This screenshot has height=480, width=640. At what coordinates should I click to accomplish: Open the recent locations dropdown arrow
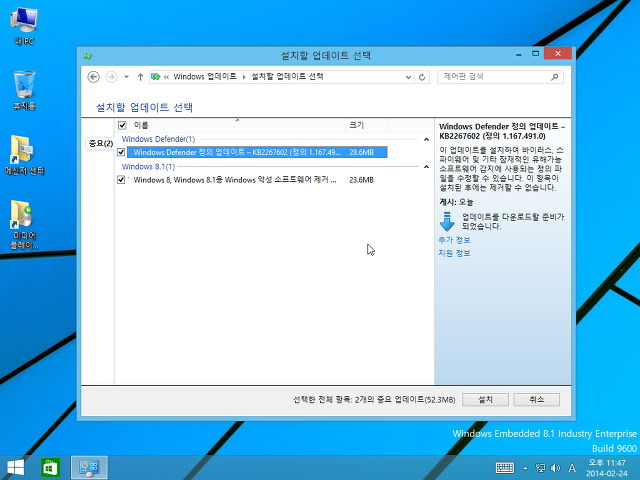click(x=127, y=77)
